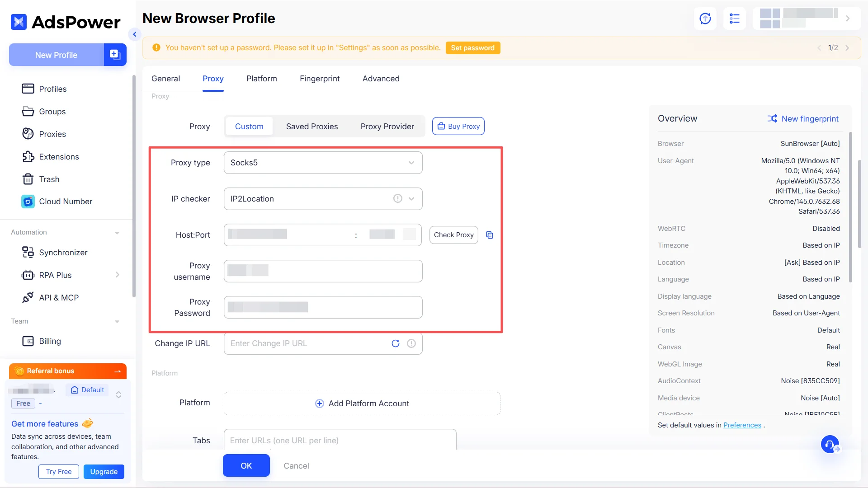The height and width of the screenshot is (488, 868).
Task: Select the Custom proxy option
Action: click(x=249, y=126)
